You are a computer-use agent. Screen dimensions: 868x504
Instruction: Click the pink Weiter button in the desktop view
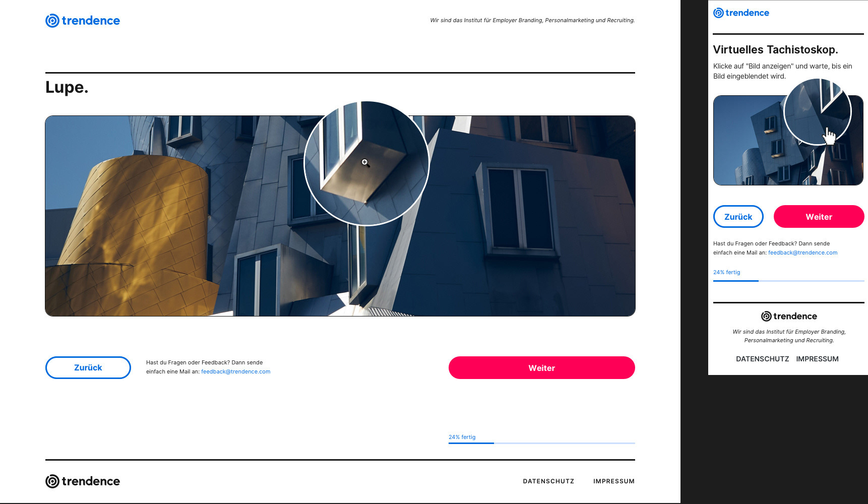click(542, 367)
